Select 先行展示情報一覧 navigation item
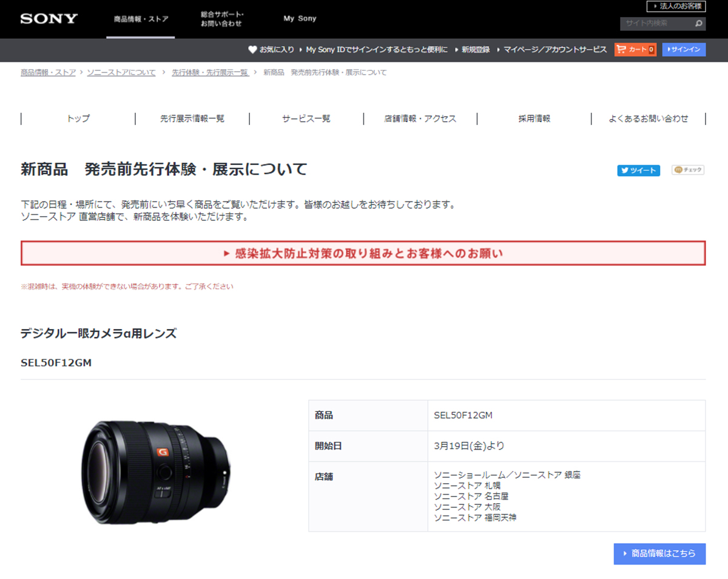Screen dimensions: 728x579 pos(192,119)
